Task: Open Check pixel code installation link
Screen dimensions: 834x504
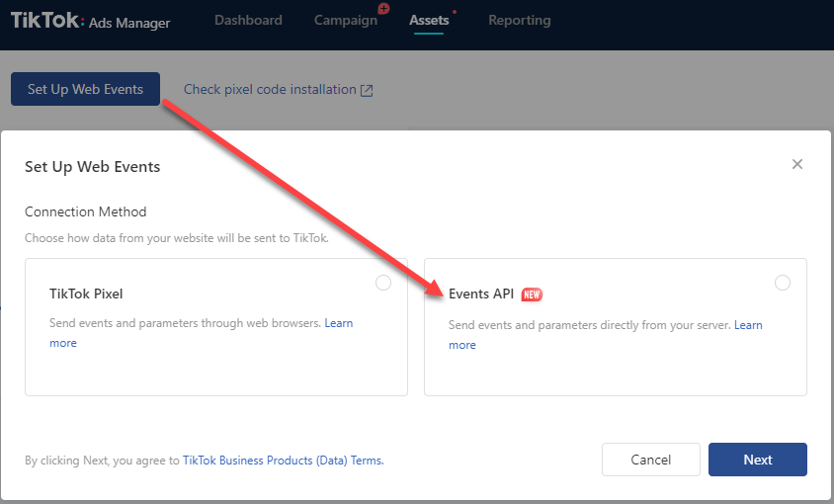Action: (270, 90)
